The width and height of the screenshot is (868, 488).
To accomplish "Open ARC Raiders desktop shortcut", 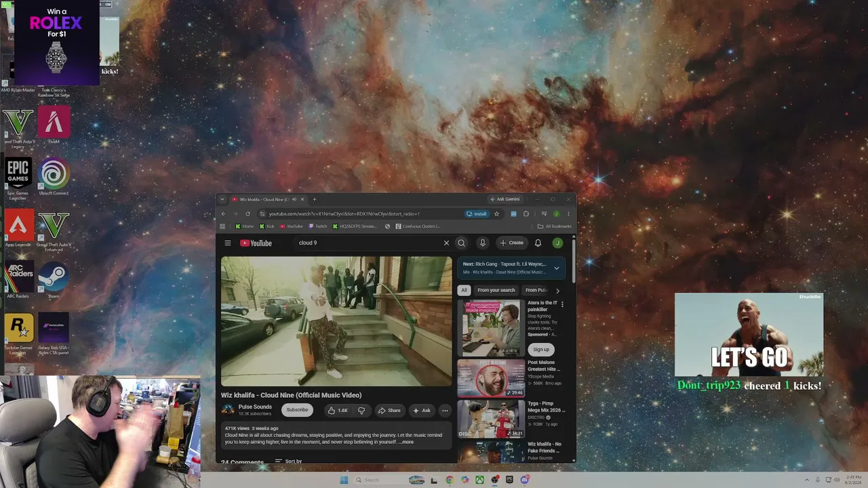I will click(x=18, y=281).
